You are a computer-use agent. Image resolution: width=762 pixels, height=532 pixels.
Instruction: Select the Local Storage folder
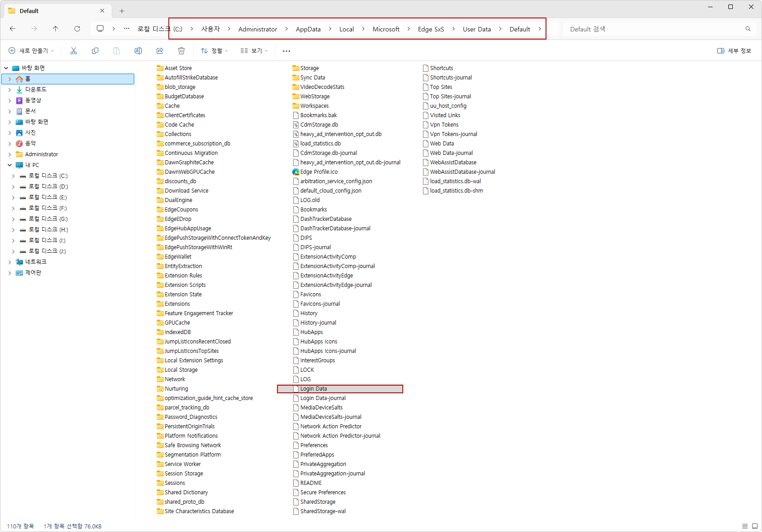(x=177, y=370)
